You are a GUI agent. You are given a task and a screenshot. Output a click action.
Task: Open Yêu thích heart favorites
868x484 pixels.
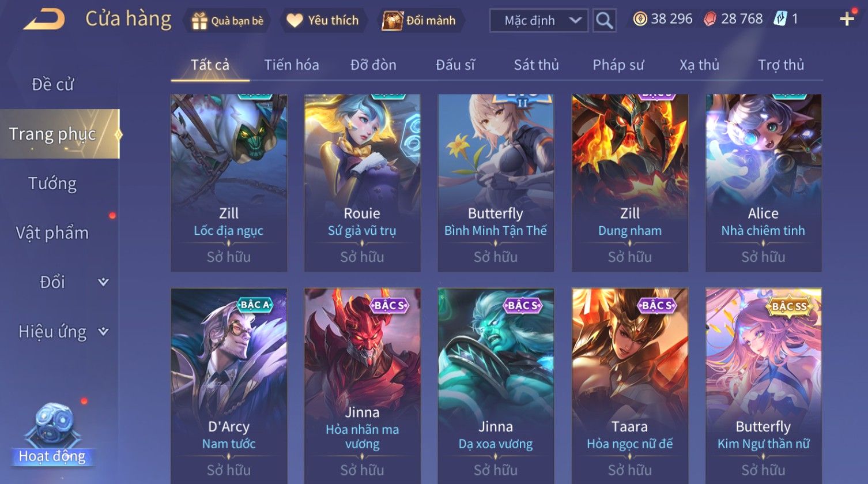click(295, 21)
